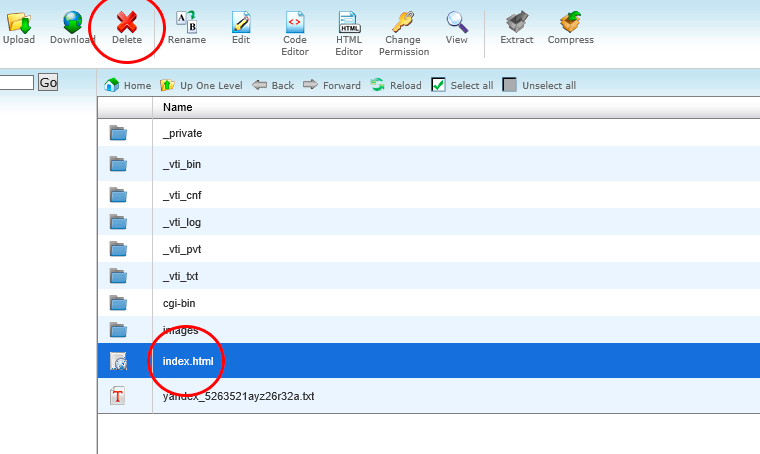Select the _vti_pvt folder name

pos(182,249)
